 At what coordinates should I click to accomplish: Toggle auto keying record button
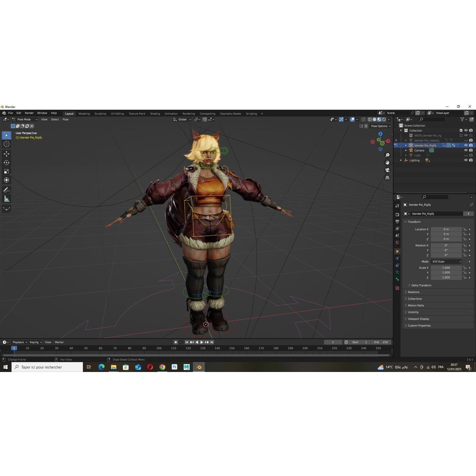pos(175,342)
